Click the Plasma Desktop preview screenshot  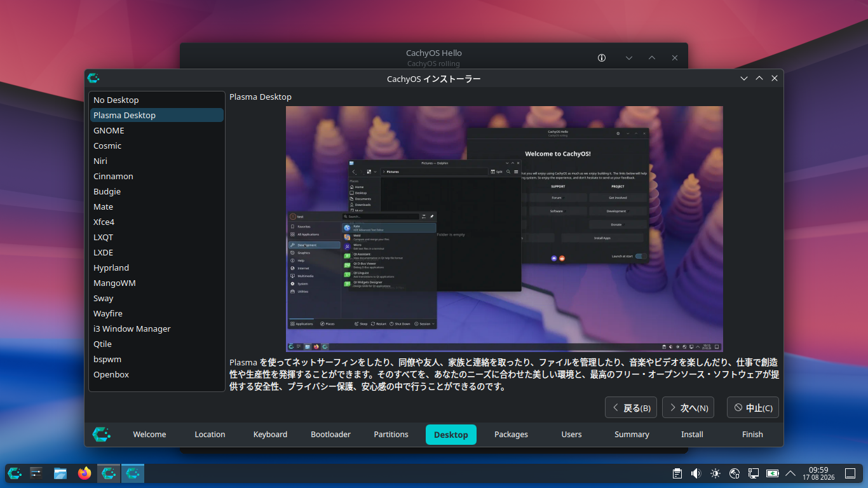click(x=505, y=229)
